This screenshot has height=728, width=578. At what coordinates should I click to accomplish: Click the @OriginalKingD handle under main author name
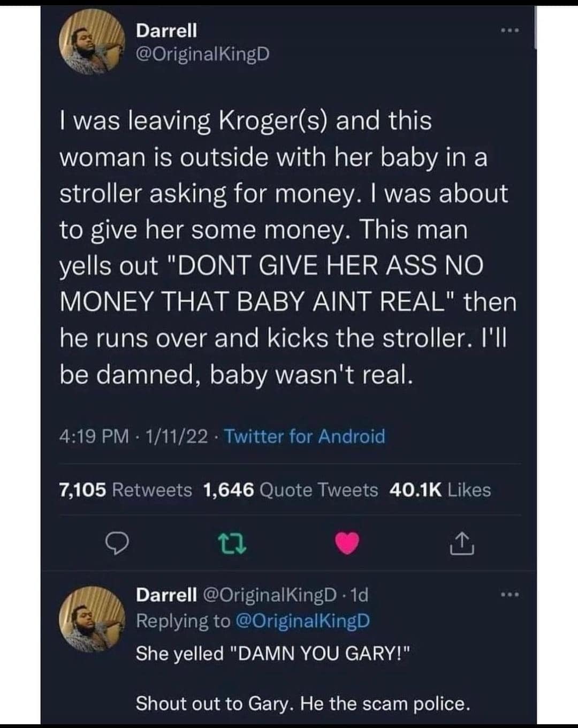pyautogui.click(x=203, y=55)
